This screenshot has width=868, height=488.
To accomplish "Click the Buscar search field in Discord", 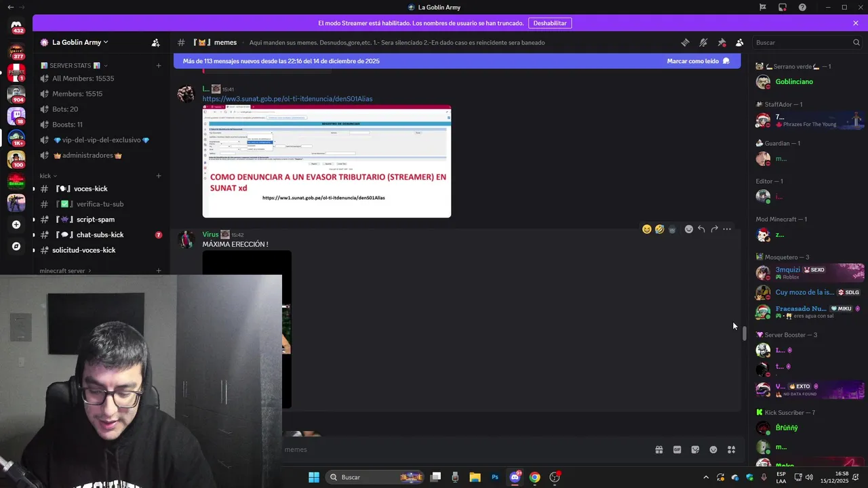I will [807, 42].
